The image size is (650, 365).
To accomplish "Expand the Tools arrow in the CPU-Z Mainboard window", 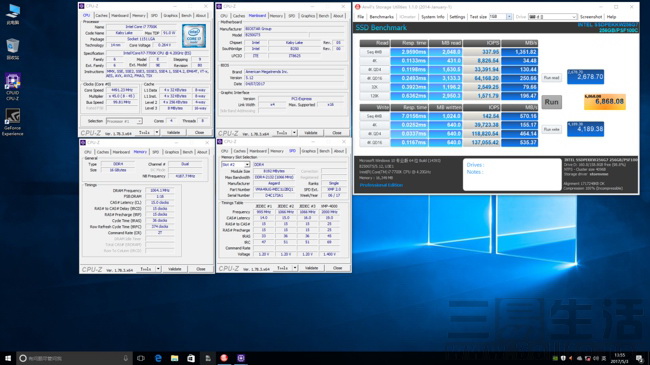I will point(294,133).
